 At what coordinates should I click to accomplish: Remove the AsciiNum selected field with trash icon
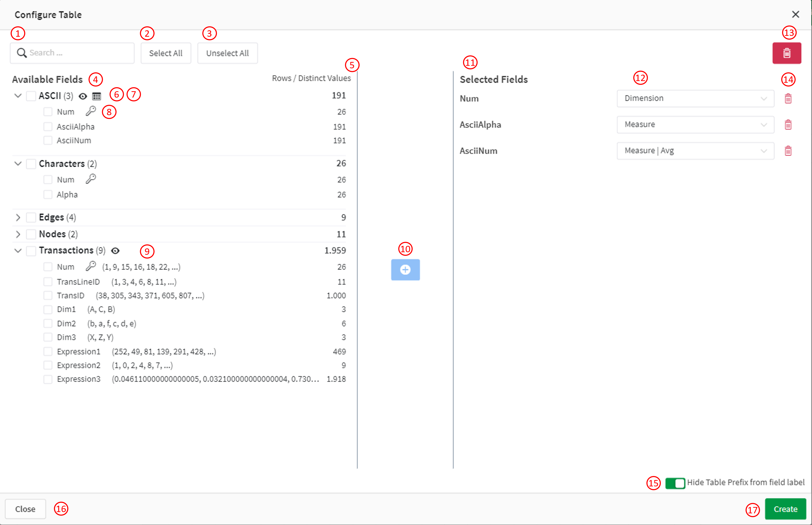(x=788, y=151)
